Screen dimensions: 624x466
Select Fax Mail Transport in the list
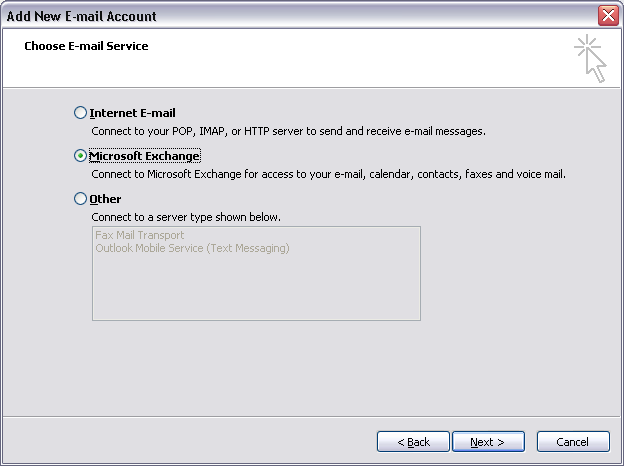pyautogui.click(x=140, y=235)
